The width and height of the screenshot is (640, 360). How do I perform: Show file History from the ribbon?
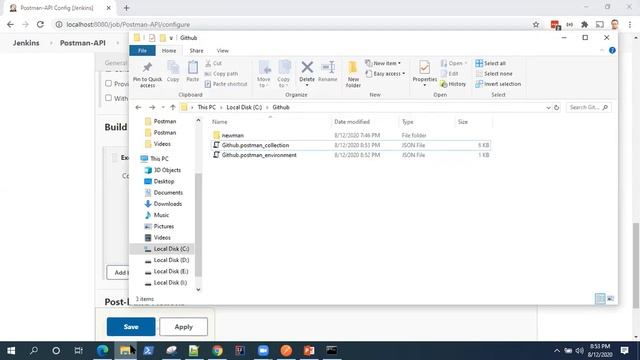[453, 84]
